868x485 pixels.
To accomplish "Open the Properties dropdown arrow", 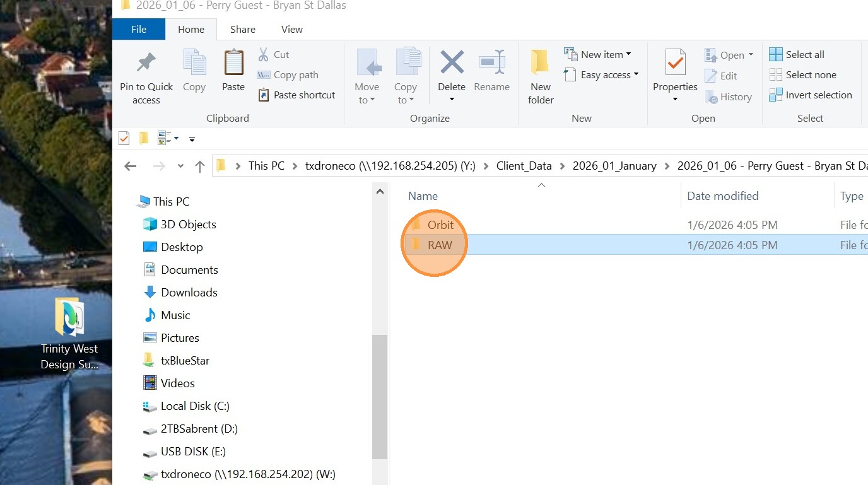I will (x=675, y=100).
